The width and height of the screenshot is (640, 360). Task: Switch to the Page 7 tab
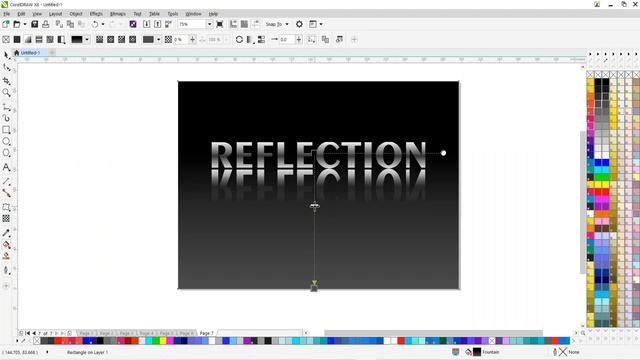(207, 333)
